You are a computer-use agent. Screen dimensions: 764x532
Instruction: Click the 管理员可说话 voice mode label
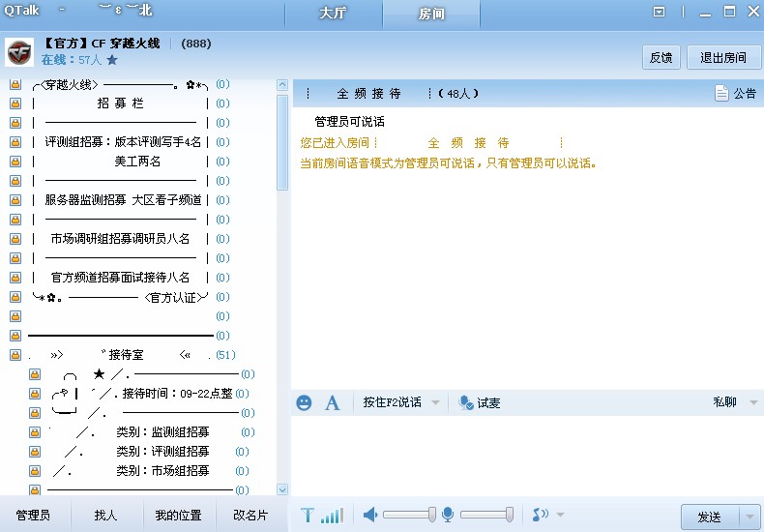[349, 121]
